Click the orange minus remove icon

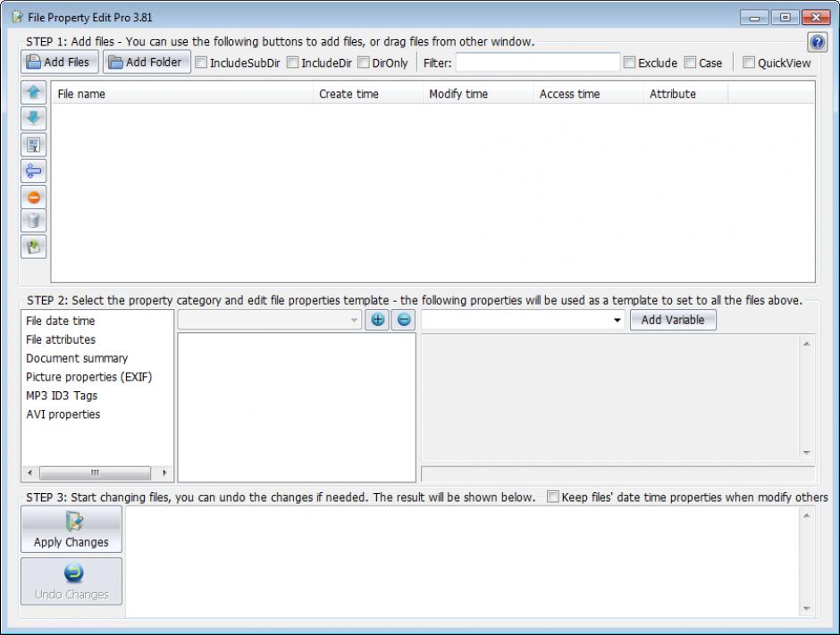point(33,196)
